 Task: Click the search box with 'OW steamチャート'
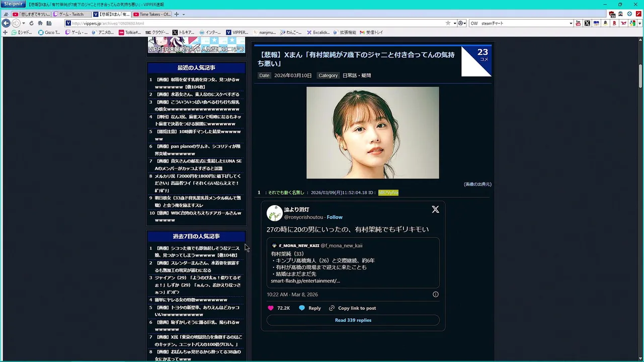tap(518, 23)
